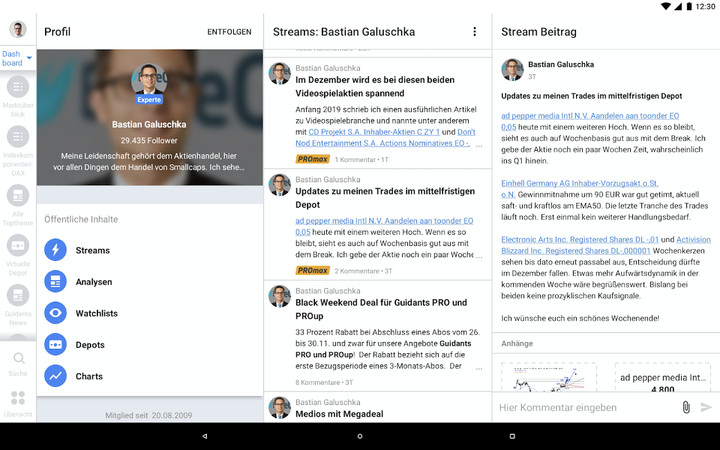Click the paperclip attach icon
Viewport: 720px width, 450px height.
click(686, 407)
